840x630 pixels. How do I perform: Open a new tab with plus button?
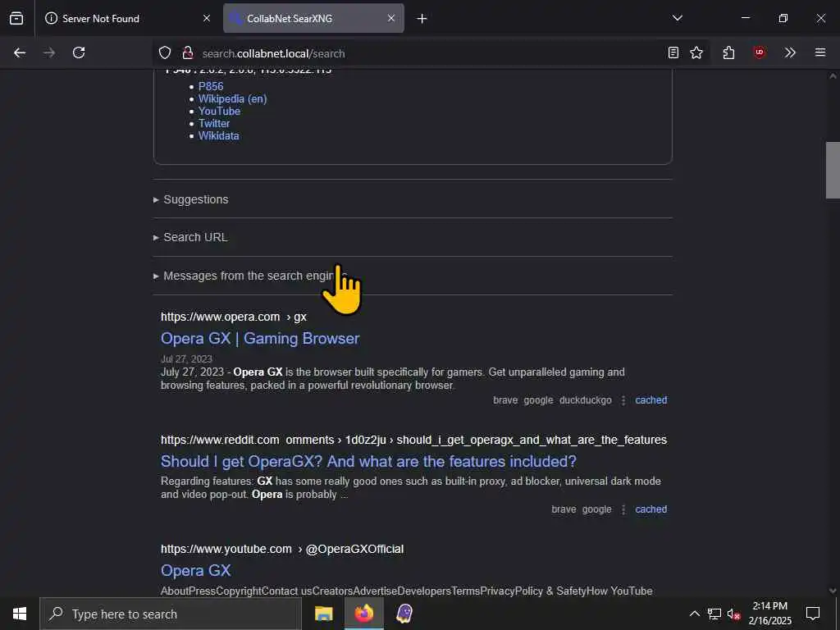click(x=422, y=19)
